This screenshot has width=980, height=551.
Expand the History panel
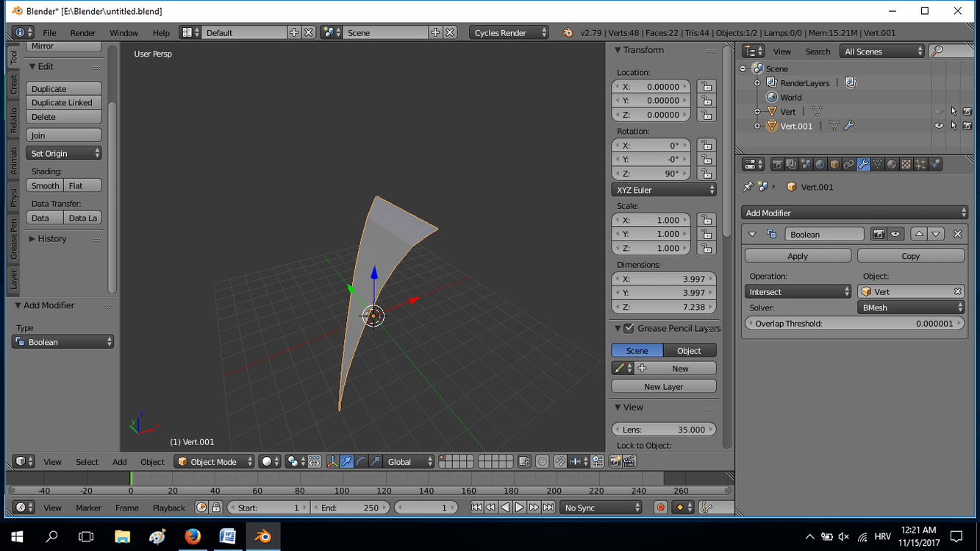click(51, 239)
